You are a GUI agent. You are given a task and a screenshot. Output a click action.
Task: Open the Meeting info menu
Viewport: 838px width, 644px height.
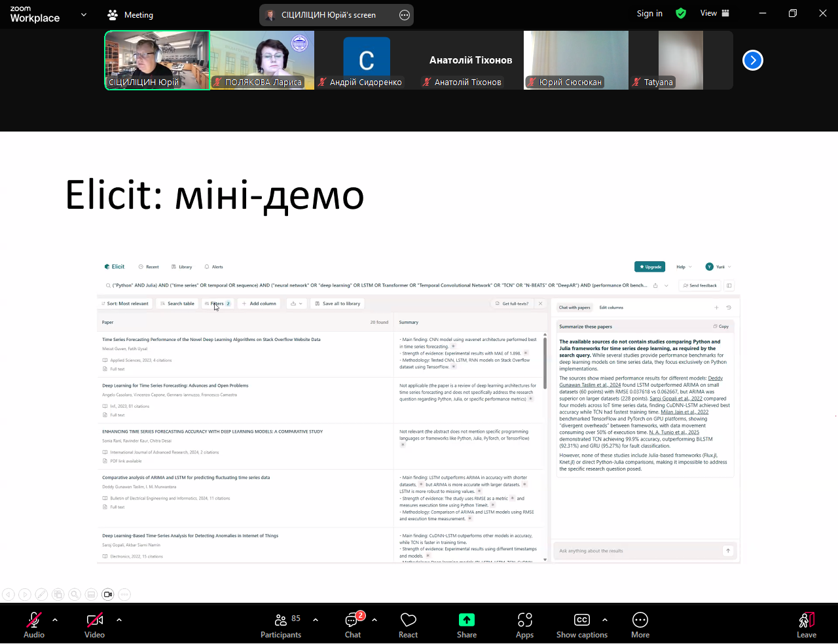130,14
